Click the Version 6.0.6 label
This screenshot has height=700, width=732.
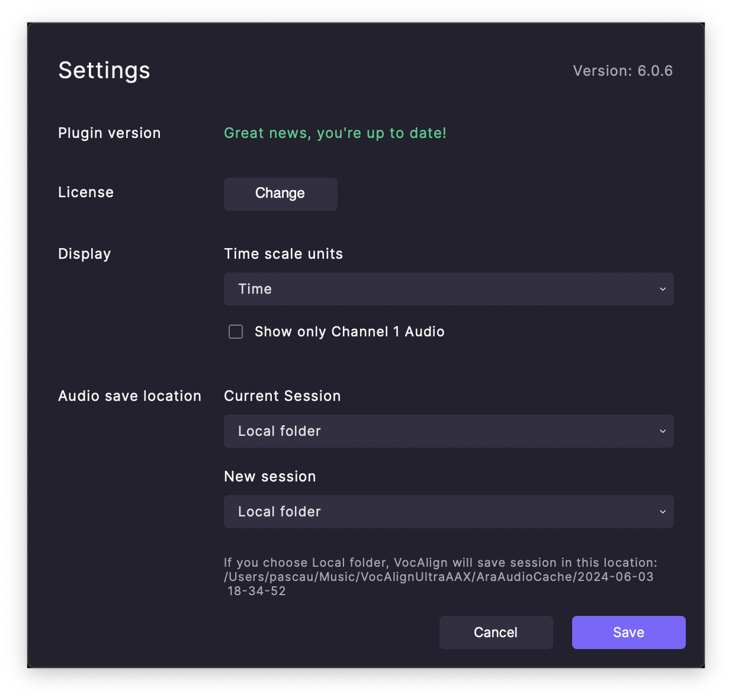(x=622, y=70)
